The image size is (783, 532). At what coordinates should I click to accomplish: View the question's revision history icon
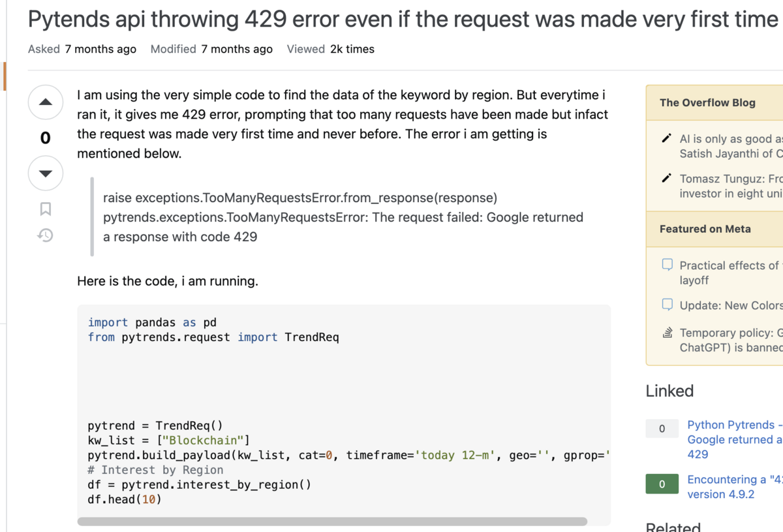[45, 235]
